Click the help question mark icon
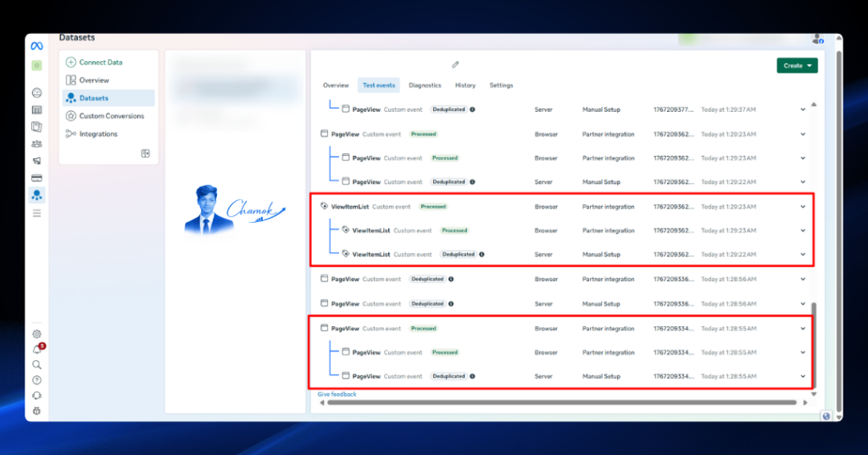Viewport: 868px width, 455px height. [36, 380]
